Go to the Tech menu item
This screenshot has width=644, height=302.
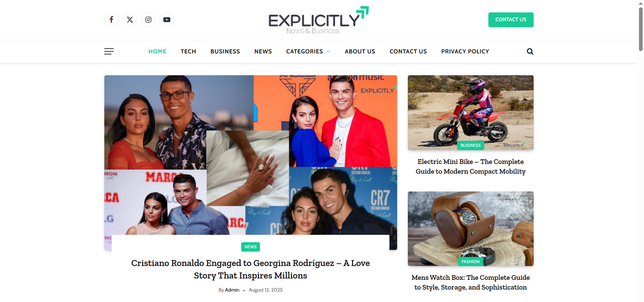point(188,51)
